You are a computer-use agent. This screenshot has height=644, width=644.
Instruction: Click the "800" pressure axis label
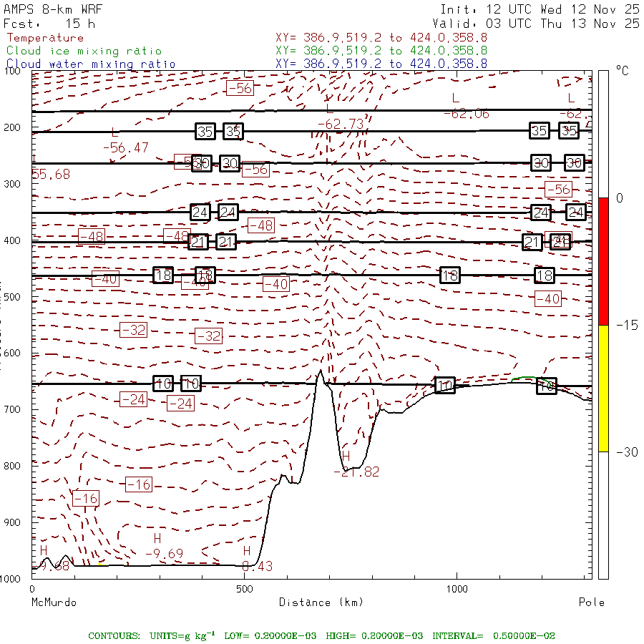12,466
